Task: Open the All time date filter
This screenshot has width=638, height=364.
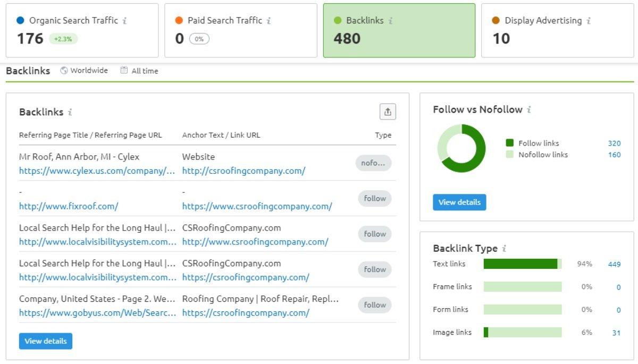Action: (139, 71)
